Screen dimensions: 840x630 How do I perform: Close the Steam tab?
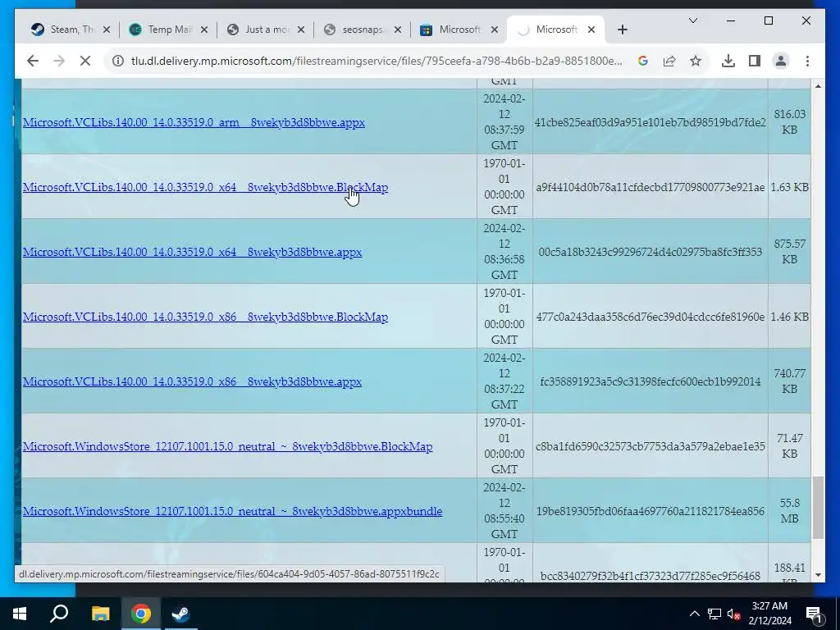click(x=107, y=30)
